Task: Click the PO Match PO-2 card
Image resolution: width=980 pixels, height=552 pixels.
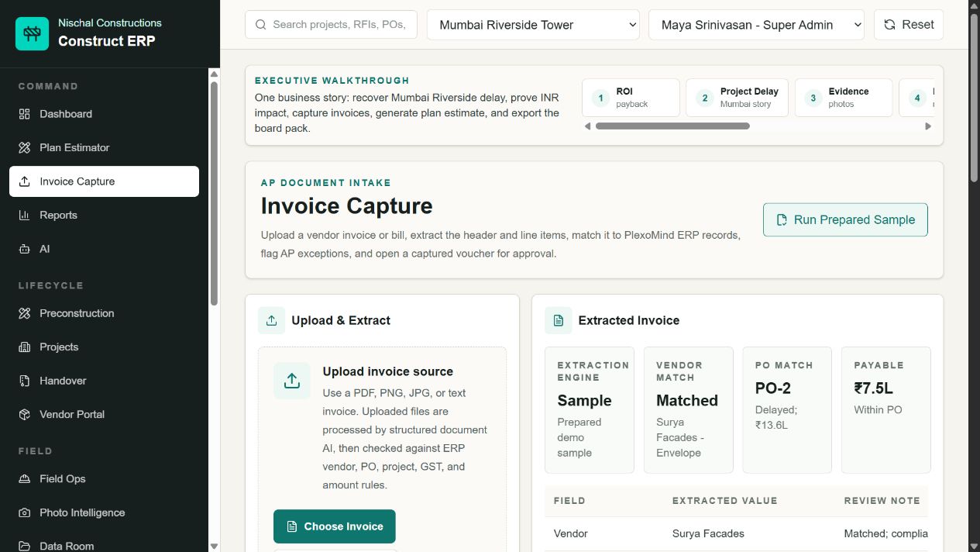Action: tap(787, 410)
